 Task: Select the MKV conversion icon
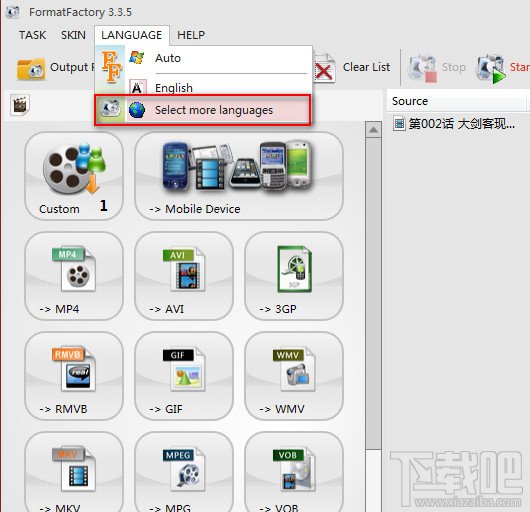click(x=74, y=469)
